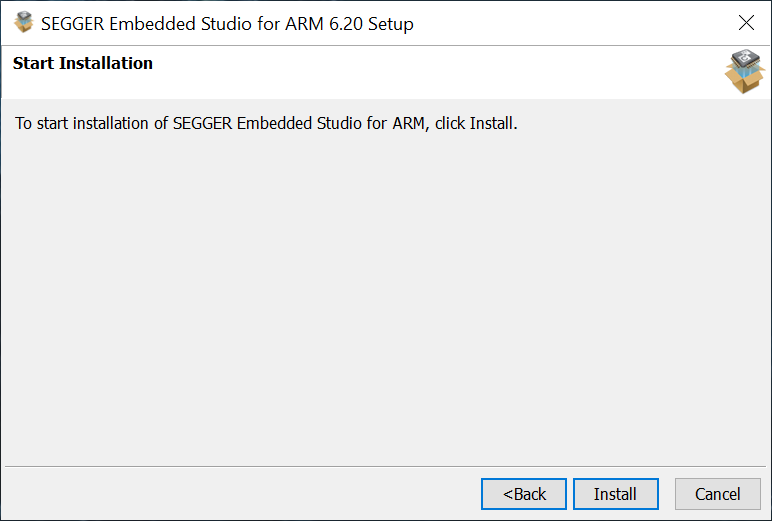Click the empty footer area left of Back
The width and height of the screenshot is (772, 521).
(240, 494)
